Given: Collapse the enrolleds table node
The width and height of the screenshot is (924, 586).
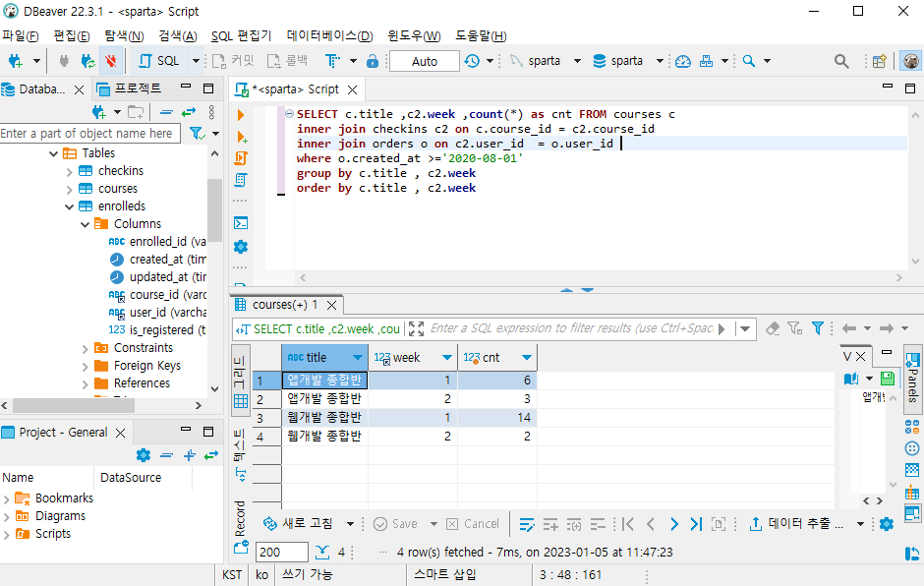Looking at the screenshot, I should [x=70, y=206].
